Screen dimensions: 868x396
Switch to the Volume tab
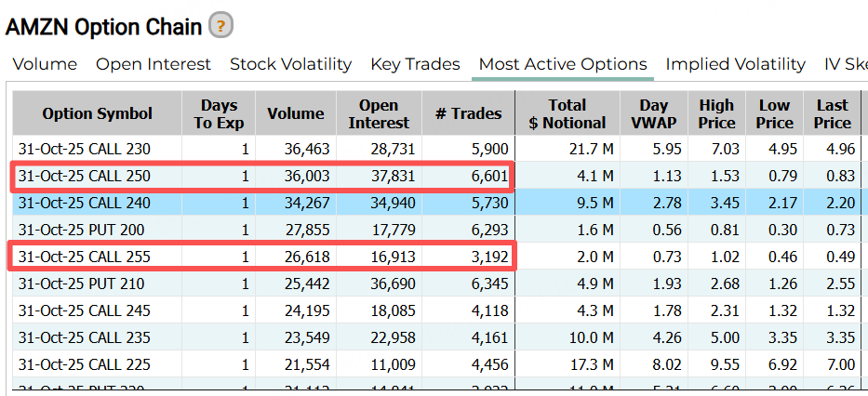[45, 64]
